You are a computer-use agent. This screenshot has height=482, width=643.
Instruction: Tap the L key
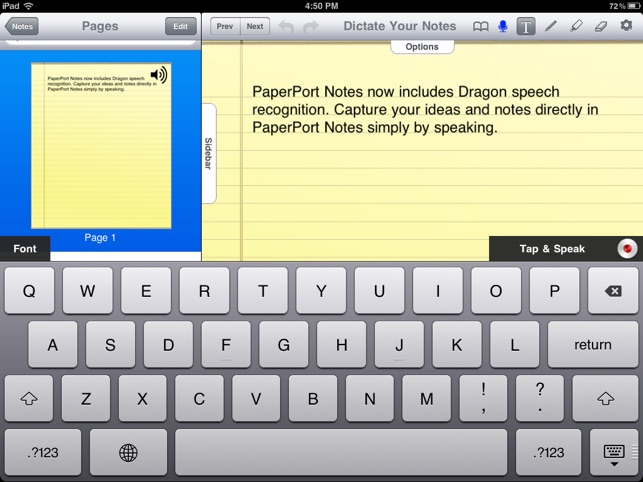(x=515, y=345)
